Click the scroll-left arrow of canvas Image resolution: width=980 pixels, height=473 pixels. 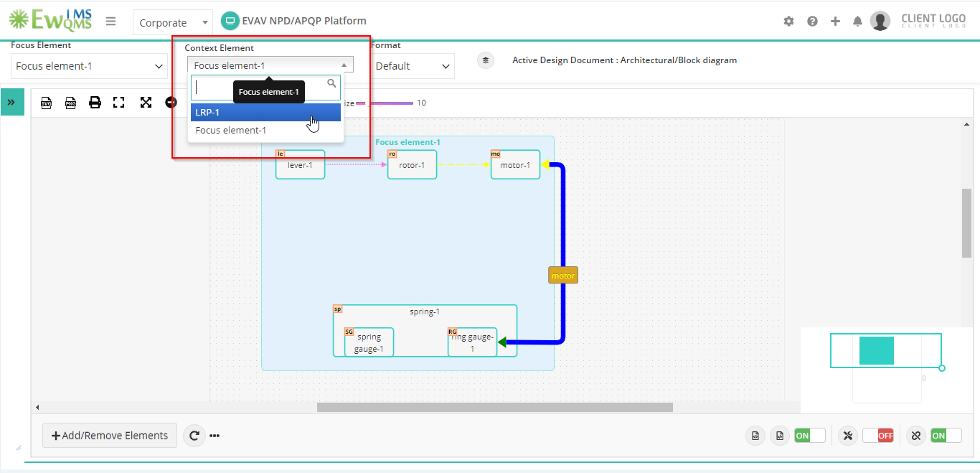pos(37,407)
